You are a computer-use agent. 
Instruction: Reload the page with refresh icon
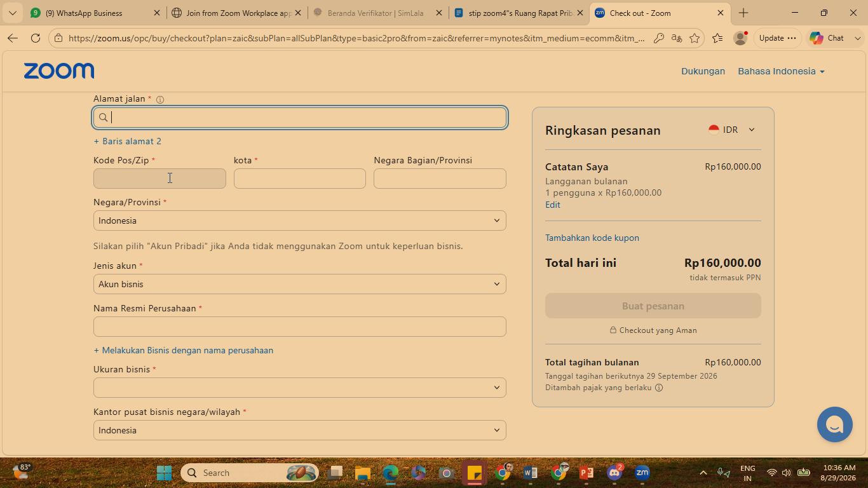[x=36, y=38]
